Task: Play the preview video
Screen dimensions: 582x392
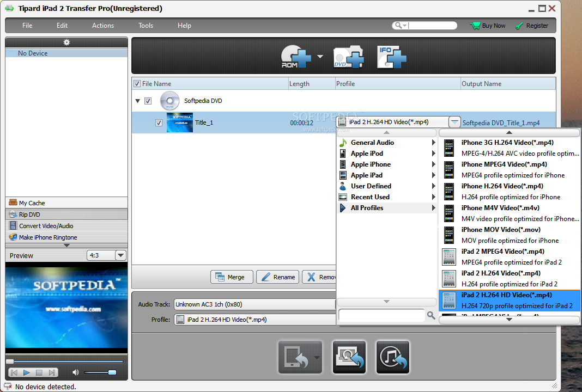Action: [27, 372]
